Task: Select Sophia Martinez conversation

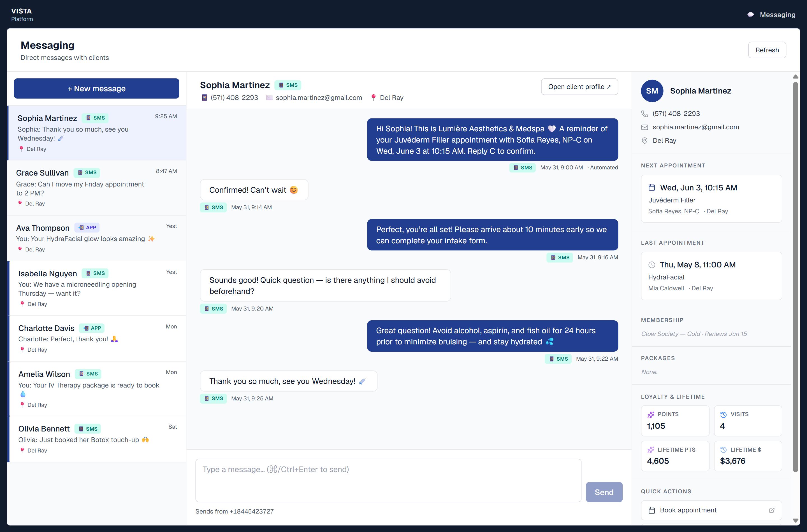Action: [x=97, y=133]
